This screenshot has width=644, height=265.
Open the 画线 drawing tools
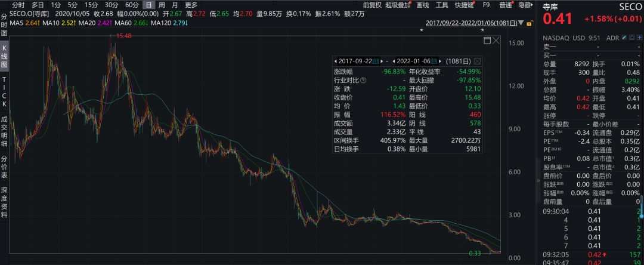coord(423,5)
